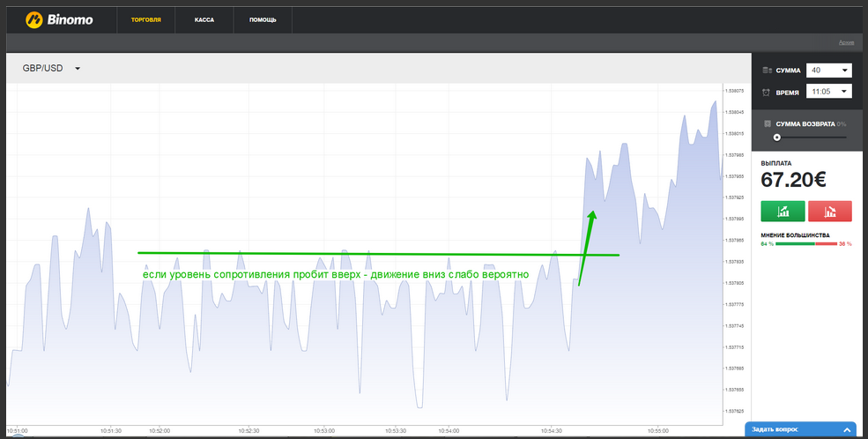The image size is (868, 439).
Task: Click the 10:53:00 time axis label
Action: [x=323, y=430]
